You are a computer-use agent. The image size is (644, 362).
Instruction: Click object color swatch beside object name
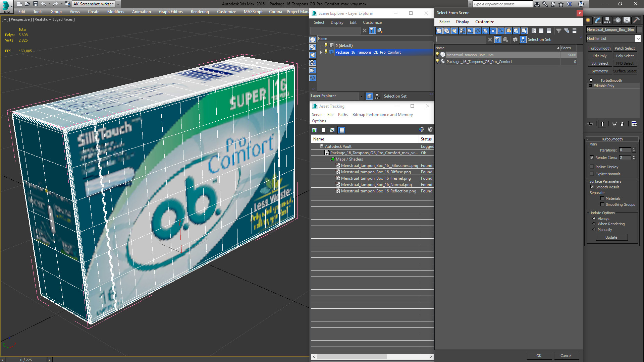[x=639, y=29]
